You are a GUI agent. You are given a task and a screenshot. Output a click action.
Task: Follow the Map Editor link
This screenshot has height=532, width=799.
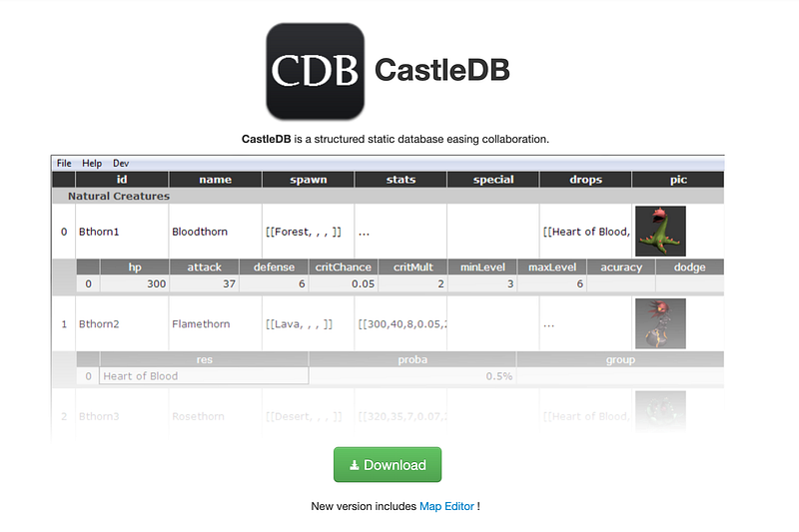tap(446, 506)
